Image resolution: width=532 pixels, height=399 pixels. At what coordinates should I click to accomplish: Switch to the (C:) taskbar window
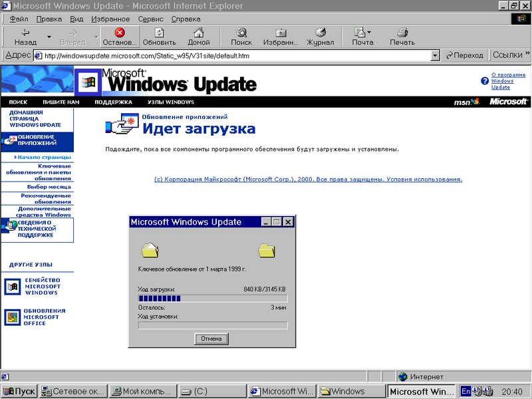coord(212,391)
